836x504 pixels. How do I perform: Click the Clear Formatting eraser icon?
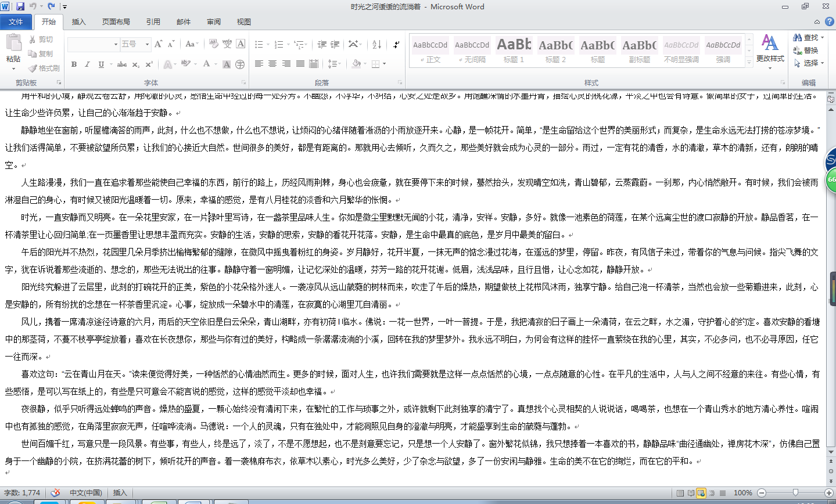(x=213, y=44)
